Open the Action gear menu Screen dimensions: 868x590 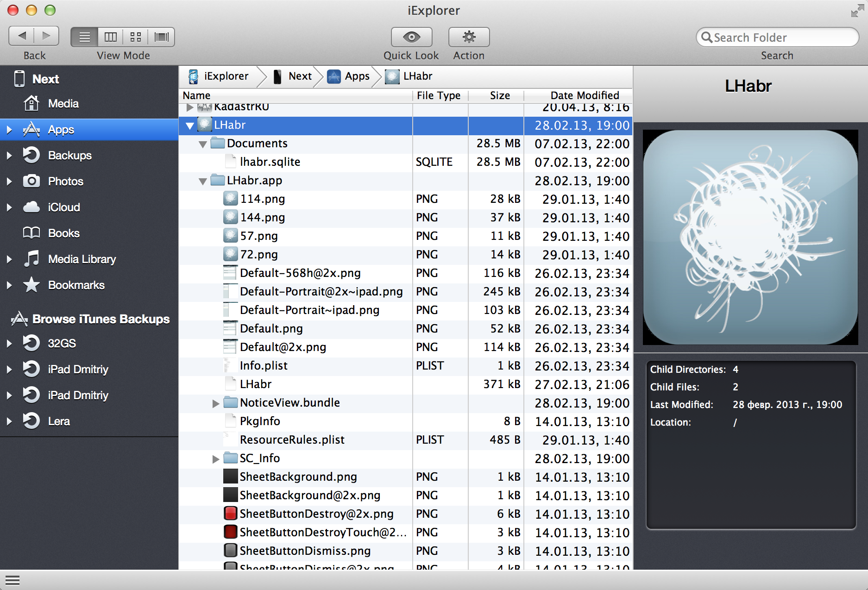pyautogui.click(x=469, y=37)
